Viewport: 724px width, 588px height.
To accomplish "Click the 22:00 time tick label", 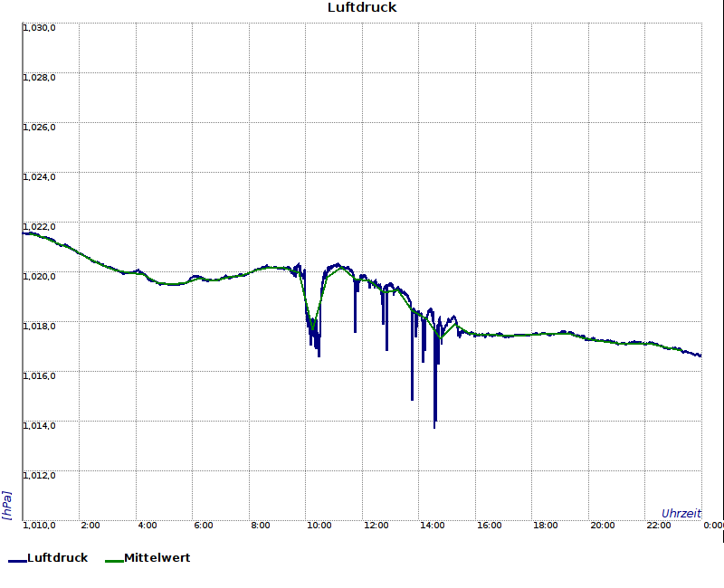I will coord(659,526).
